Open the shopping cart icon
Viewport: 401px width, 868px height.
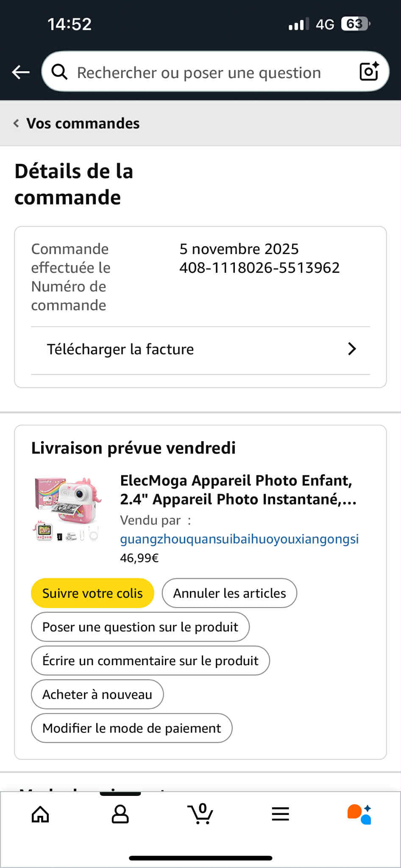point(200,813)
